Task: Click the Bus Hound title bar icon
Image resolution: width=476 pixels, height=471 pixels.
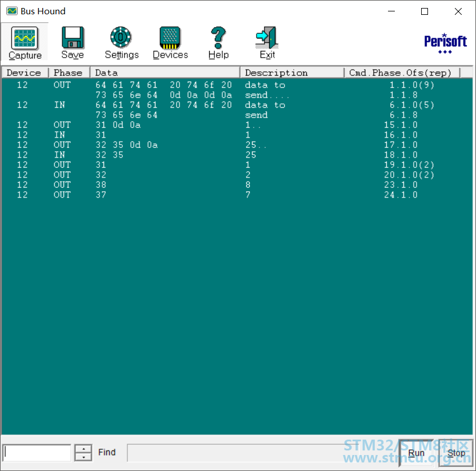Action: [12, 11]
